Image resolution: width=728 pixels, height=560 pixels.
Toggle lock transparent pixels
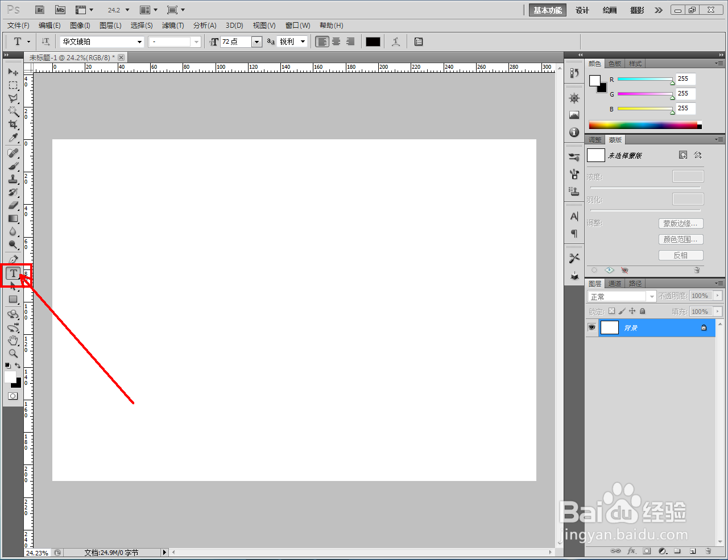(611, 311)
